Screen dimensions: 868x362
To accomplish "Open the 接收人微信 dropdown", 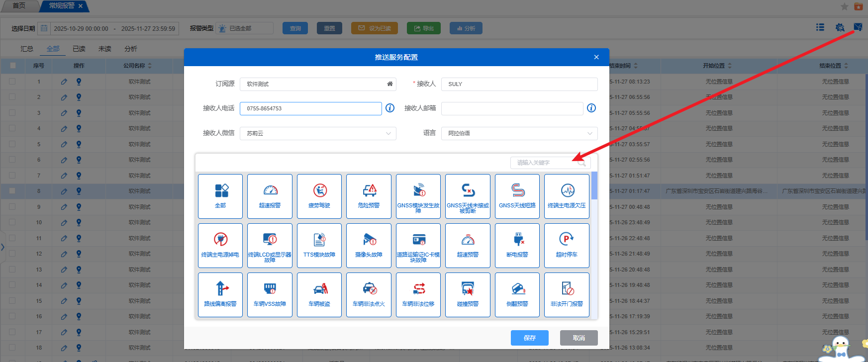I will click(x=318, y=133).
